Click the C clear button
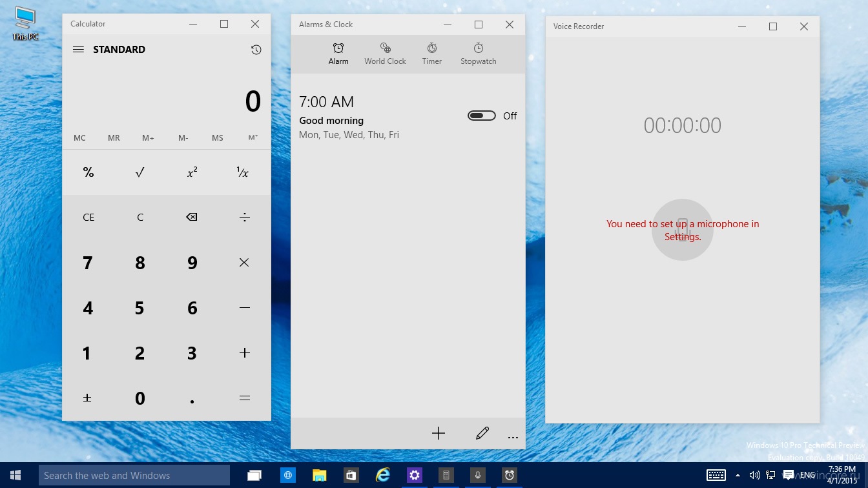Viewport: 868px width, 488px height. coord(140,218)
